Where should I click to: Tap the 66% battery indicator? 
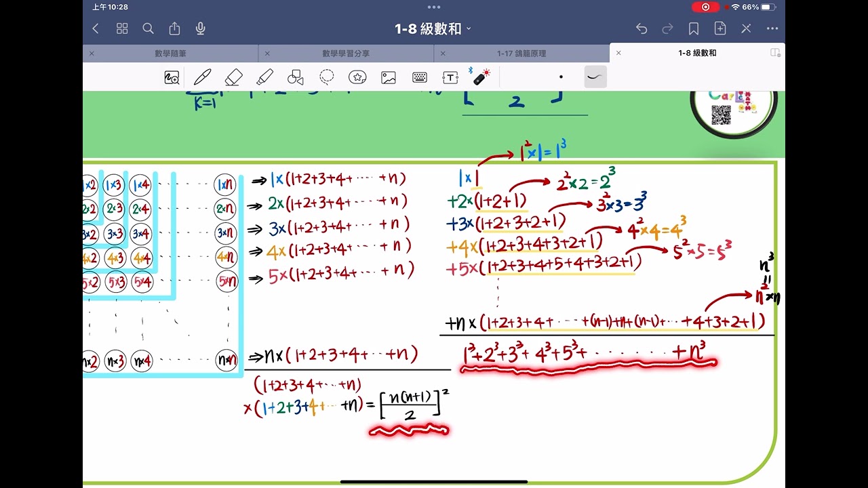click(759, 7)
